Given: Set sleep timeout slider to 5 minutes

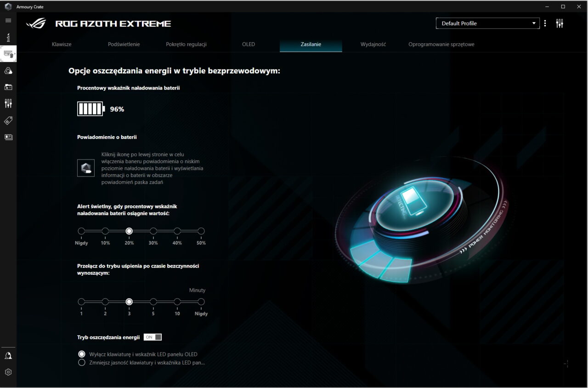Looking at the screenshot, I should (x=153, y=302).
